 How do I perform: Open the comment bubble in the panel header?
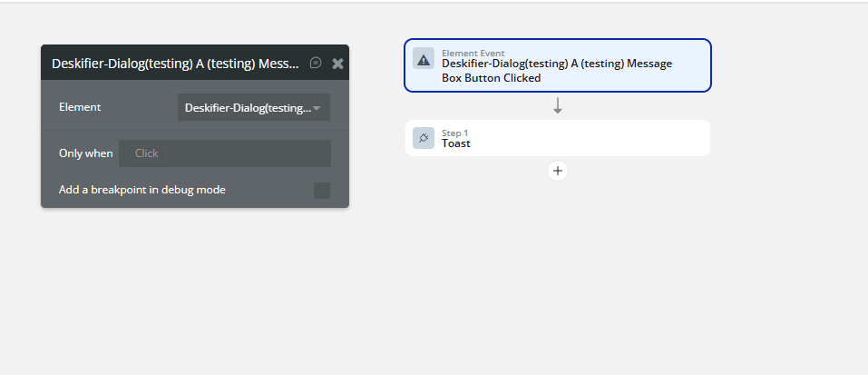coord(316,63)
